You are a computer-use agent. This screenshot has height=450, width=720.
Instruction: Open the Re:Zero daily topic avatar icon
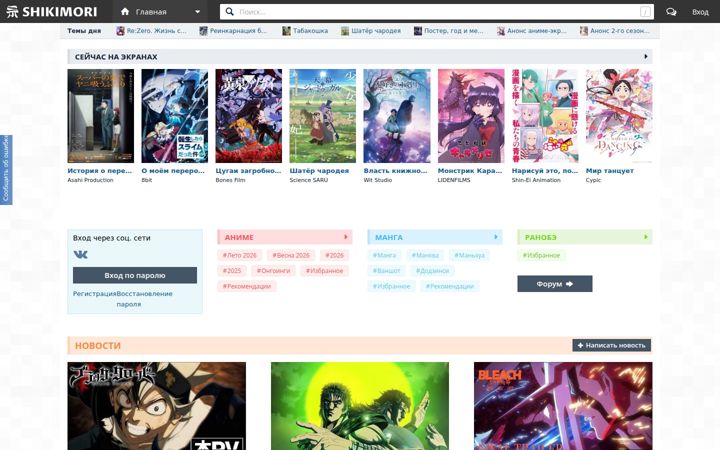point(120,31)
